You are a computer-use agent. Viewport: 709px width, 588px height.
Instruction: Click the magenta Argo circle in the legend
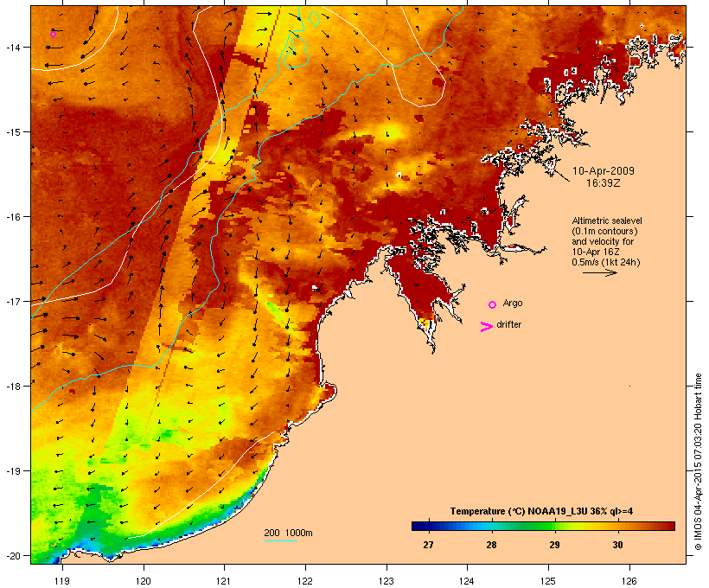[x=493, y=304]
